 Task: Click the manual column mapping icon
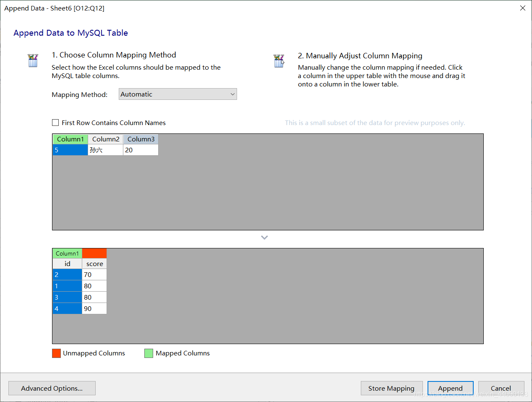tap(279, 61)
